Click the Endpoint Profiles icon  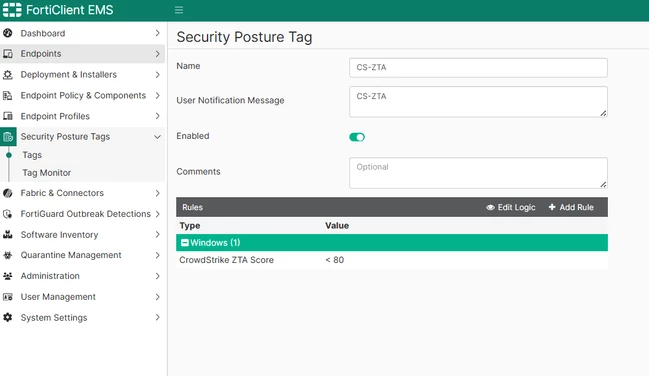click(7, 116)
